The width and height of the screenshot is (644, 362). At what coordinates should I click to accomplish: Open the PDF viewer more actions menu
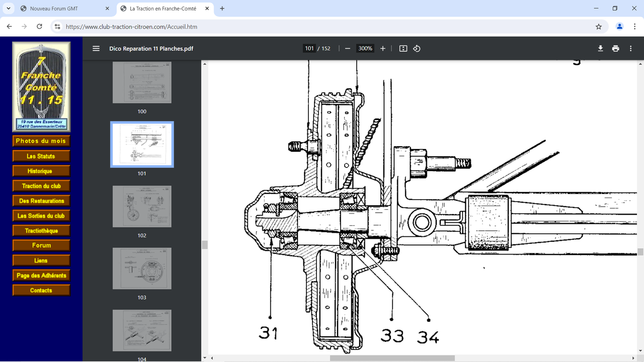coord(630,48)
